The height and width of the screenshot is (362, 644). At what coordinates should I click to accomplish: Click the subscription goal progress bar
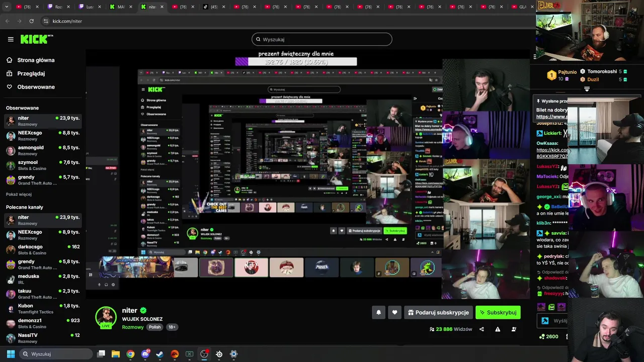tap(296, 62)
